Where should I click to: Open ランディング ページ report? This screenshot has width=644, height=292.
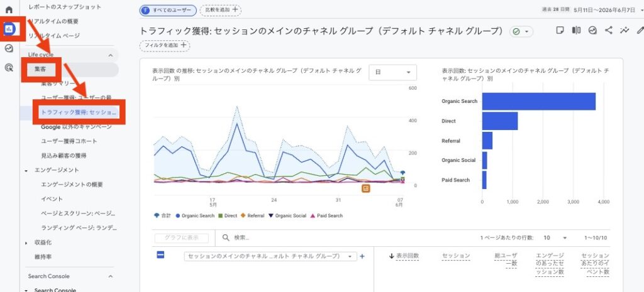tap(79, 227)
